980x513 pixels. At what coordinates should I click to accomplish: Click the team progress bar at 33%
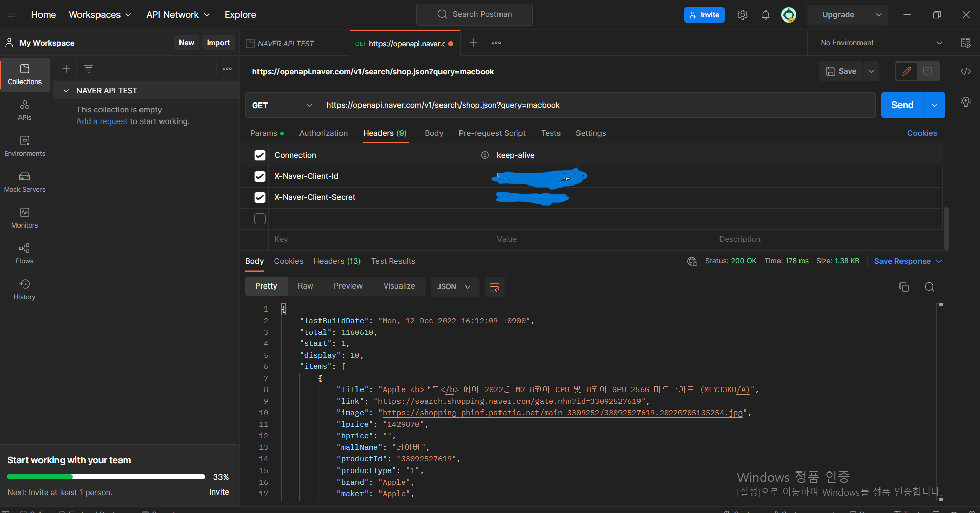pos(106,477)
